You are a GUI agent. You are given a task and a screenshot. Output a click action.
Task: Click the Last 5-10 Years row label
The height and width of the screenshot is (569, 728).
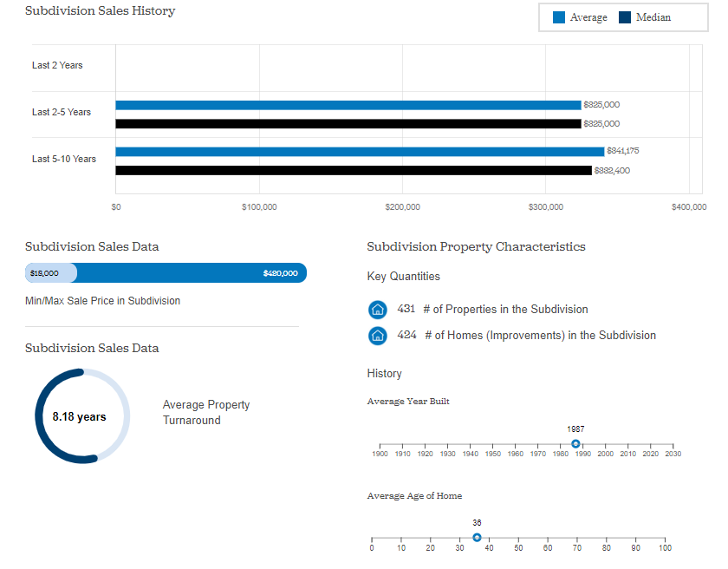pyautogui.click(x=64, y=159)
